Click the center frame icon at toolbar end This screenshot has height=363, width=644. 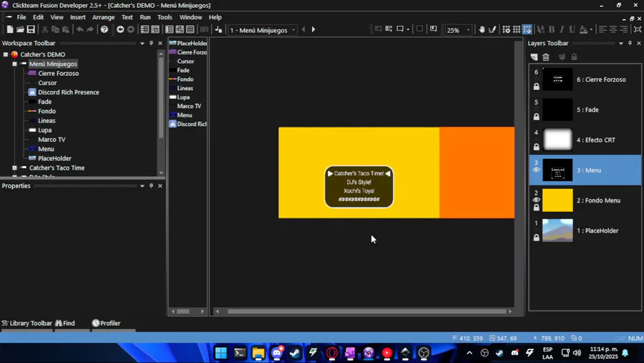[638, 29]
